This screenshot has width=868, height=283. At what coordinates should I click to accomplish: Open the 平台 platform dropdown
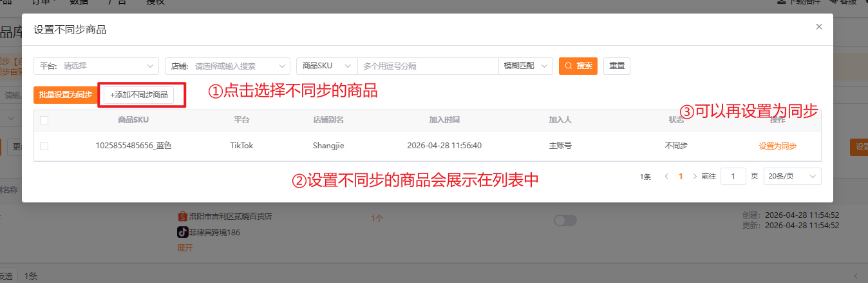96,66
